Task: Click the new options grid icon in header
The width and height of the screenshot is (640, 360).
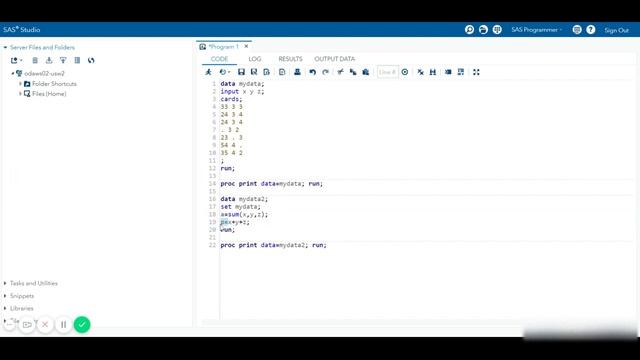Action: pos(497,30)
